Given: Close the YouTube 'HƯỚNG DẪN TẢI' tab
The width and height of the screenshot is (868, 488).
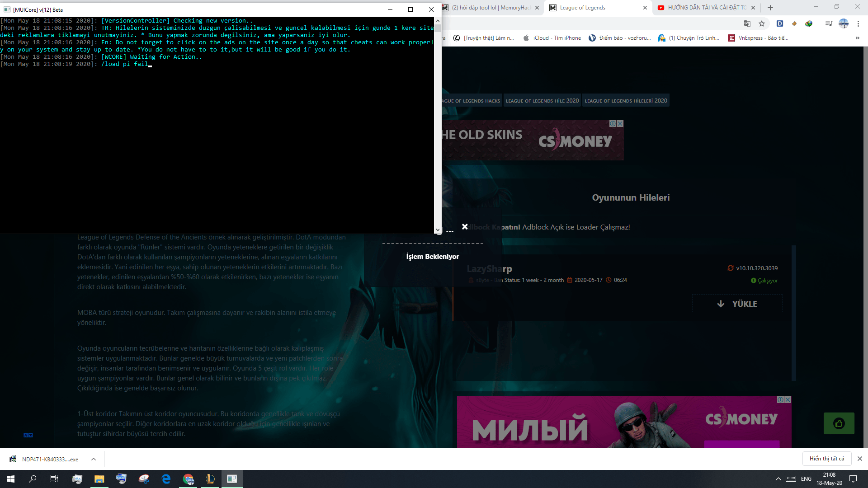Looking at the screenshot, I should coord(753,8).
